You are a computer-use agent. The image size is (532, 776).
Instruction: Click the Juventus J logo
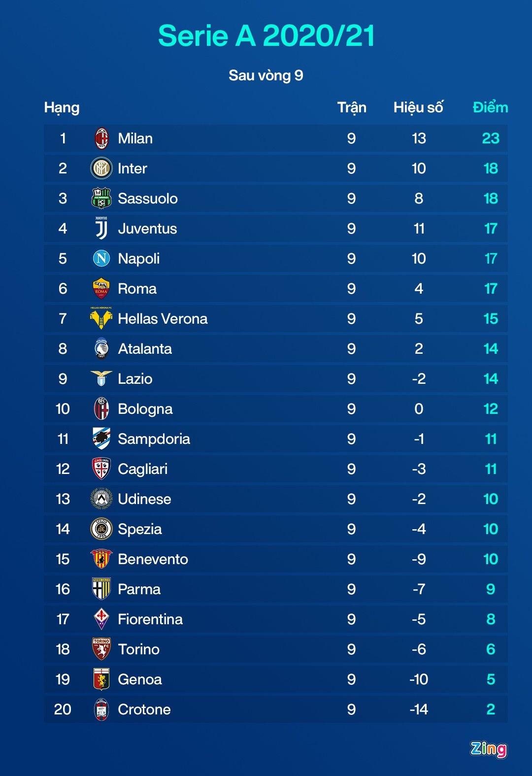click(x=101, y=229)
